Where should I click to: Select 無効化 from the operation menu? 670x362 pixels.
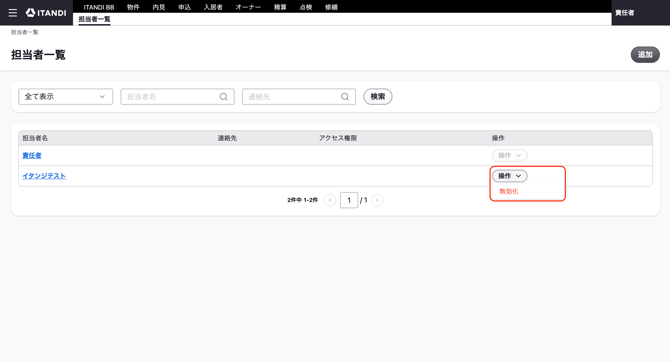[x=508, y=191]
